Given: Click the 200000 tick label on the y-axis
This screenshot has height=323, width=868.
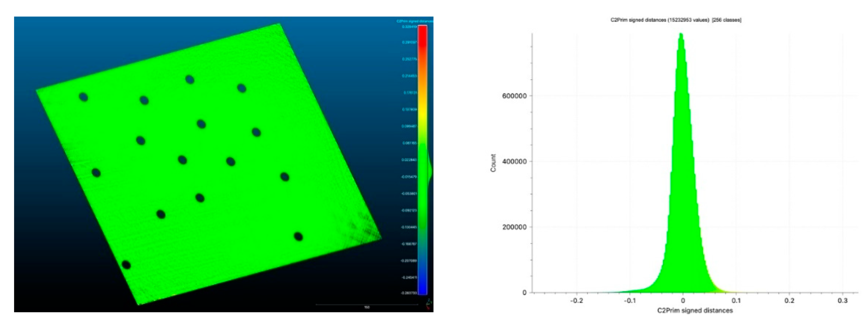Looking at the screenshot, I should (514, 227).
